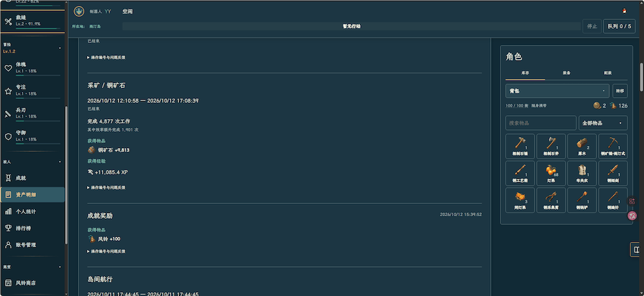Image resolution: width=644 pixels, height=296 pixels.
Task: Switch to the 装备 tab
Action: coord(566,73)
